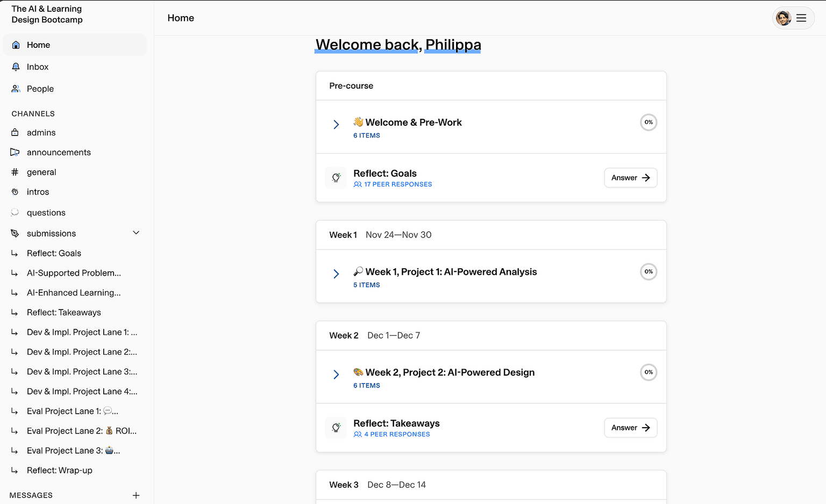Click the lightbulb icon beside Reflect: Goals
The width and height of the screenshot is (826, 504).
tap(336, 178)
